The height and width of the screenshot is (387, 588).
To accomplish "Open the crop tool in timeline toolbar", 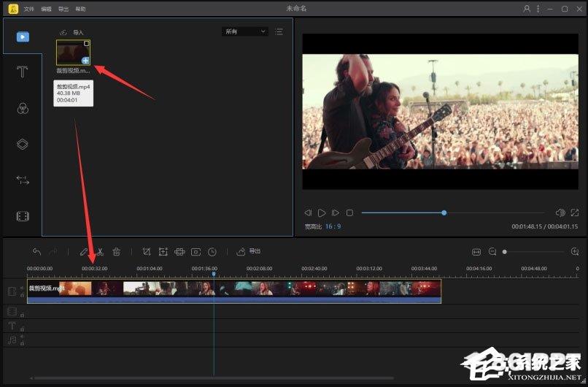I will click(147, 251).
